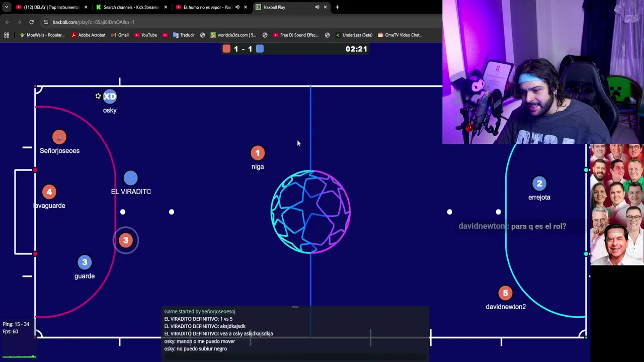The width and height of the screenshot is (644, 362).
Task: Open the unlabeled YouTube icon bookmark
Action: [165, 35]
